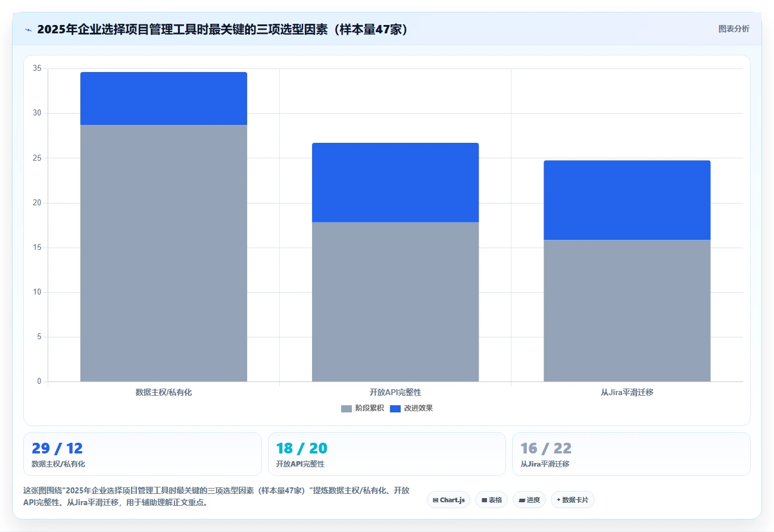Viewport: 774px width, 532px height.
Task: Toggle the 阶段累积 legend entry
Action: [x=363, y=408]
